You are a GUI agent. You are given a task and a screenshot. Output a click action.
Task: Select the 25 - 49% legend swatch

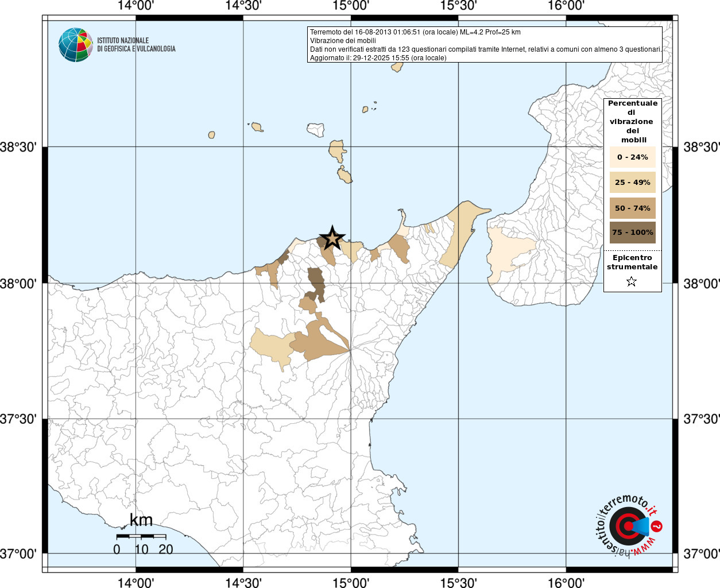632,182
